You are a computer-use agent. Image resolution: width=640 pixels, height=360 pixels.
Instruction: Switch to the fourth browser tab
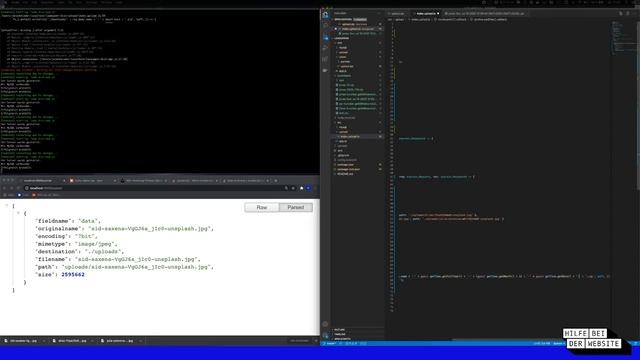(x=194, y=180)
